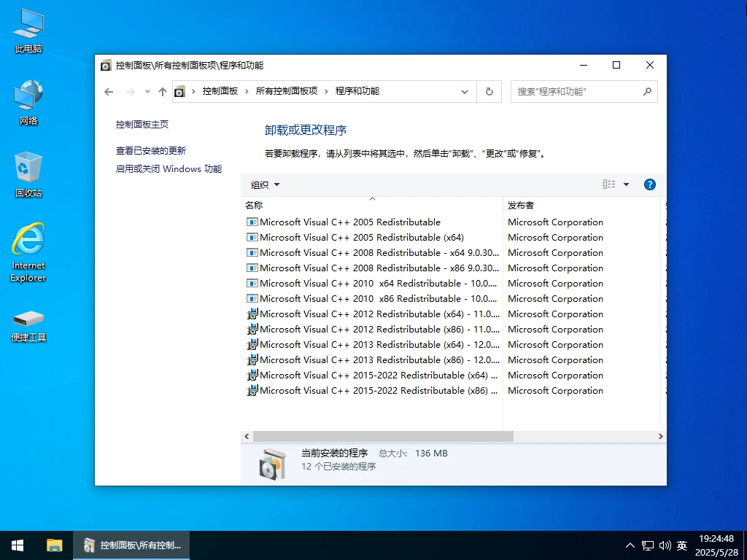
Task: Open 启用或关闭 Windows 功能
Action: click(x=169, y=168)
